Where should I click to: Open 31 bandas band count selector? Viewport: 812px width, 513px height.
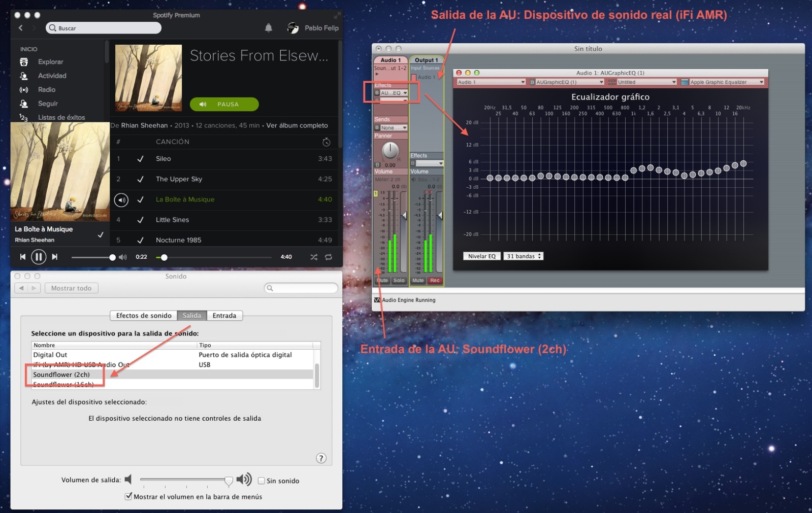click(x=524, y=256)
